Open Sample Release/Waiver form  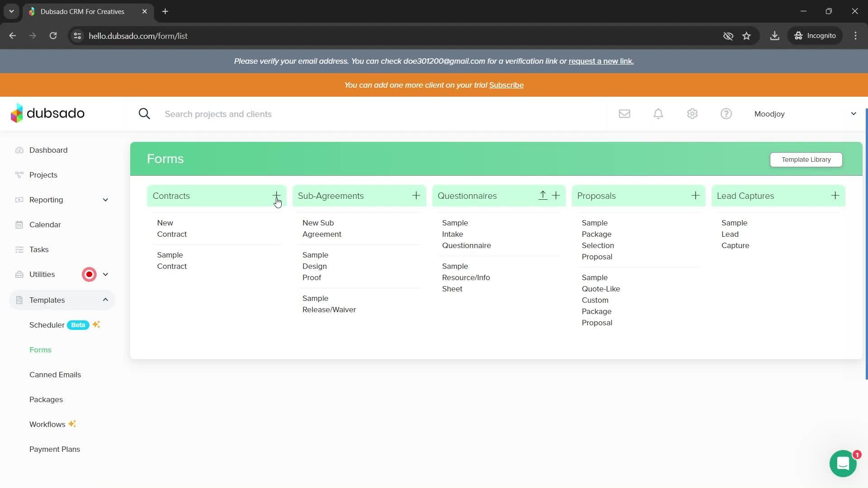pos(329,304)
